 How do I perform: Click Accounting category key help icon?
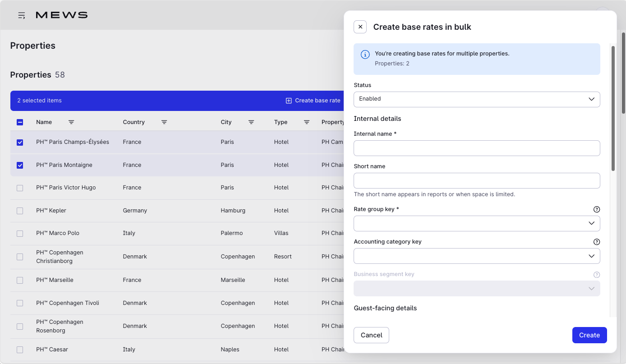[597, 242]
